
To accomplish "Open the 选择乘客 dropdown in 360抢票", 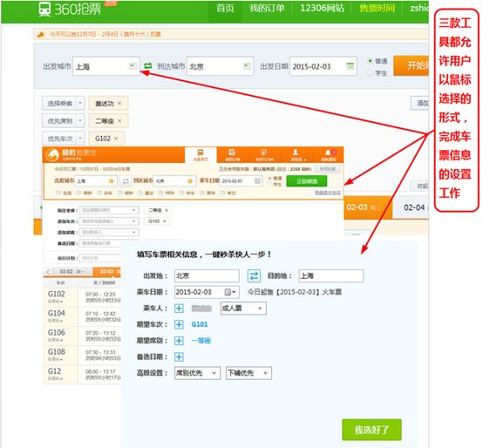I will (x=80, y=103).
